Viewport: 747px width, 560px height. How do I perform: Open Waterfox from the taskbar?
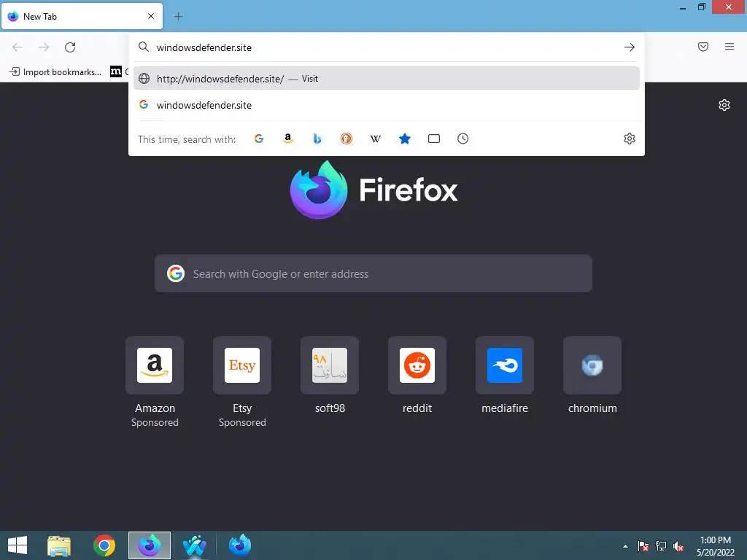194,545
